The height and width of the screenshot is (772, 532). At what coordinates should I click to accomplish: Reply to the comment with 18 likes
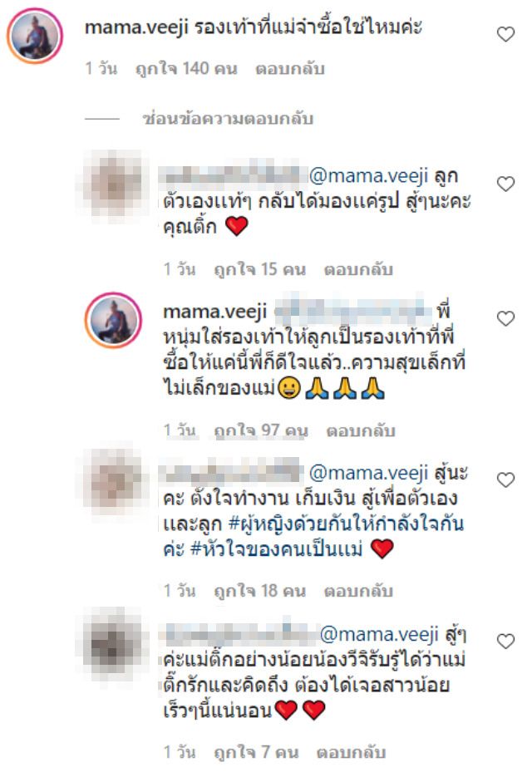click(358, 591)
